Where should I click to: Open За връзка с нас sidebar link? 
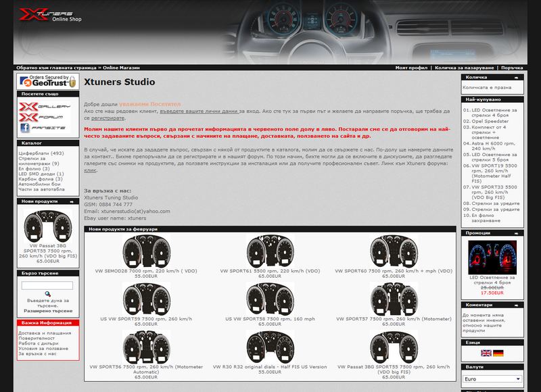(x=37, y=353)
